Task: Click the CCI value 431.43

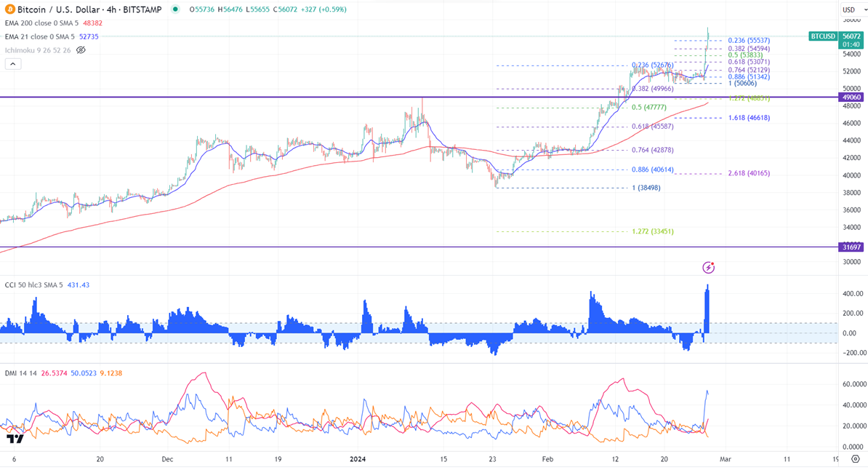Action: 78,285
